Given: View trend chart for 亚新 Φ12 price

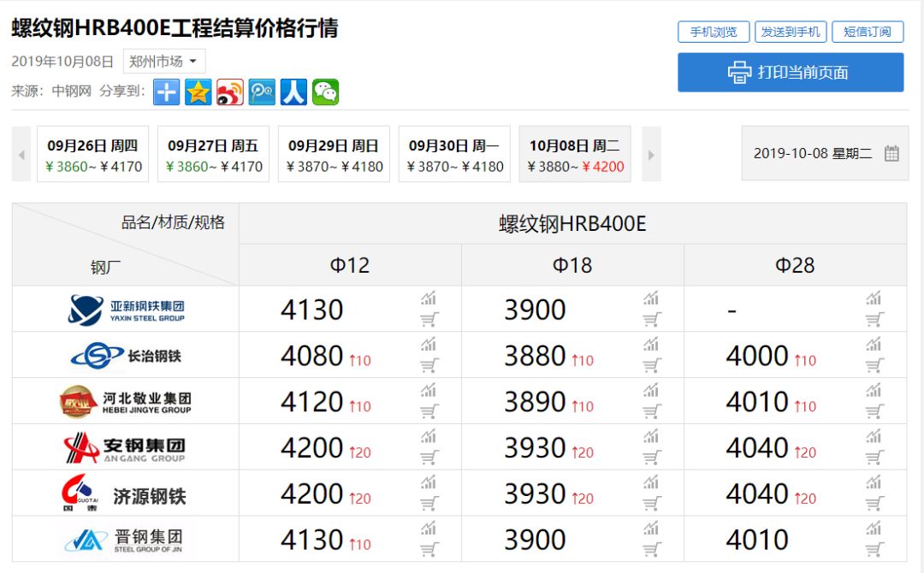Looking at the screenshot, I should [x=429, y=298].
